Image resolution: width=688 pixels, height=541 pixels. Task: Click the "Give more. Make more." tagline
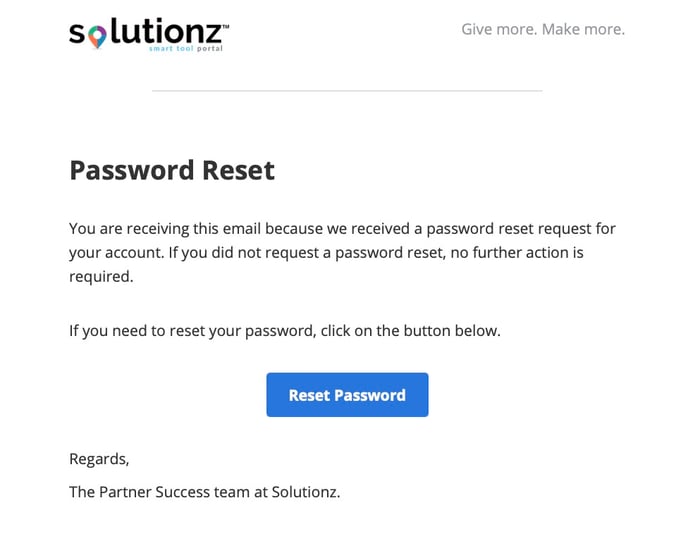click(x=543, y=29)
